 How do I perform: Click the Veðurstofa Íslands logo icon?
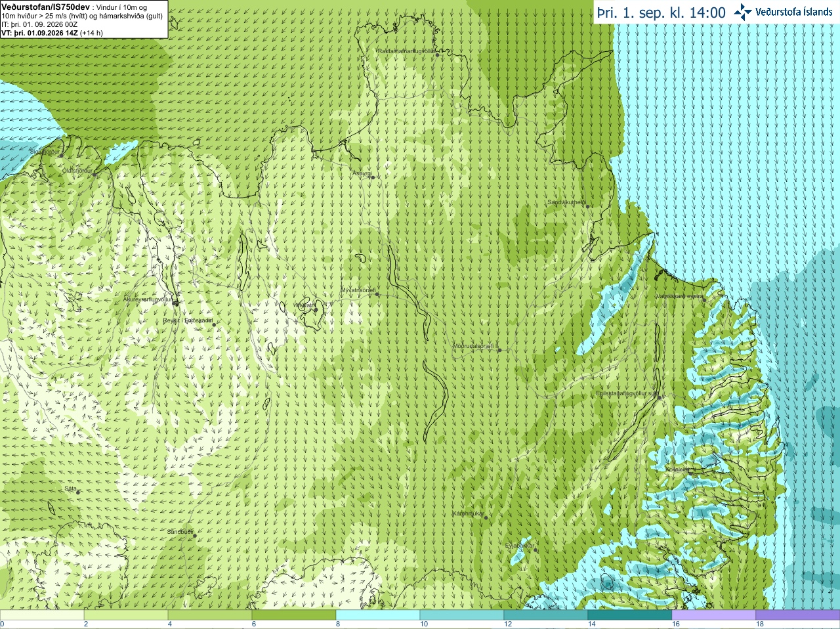point(743,12)
